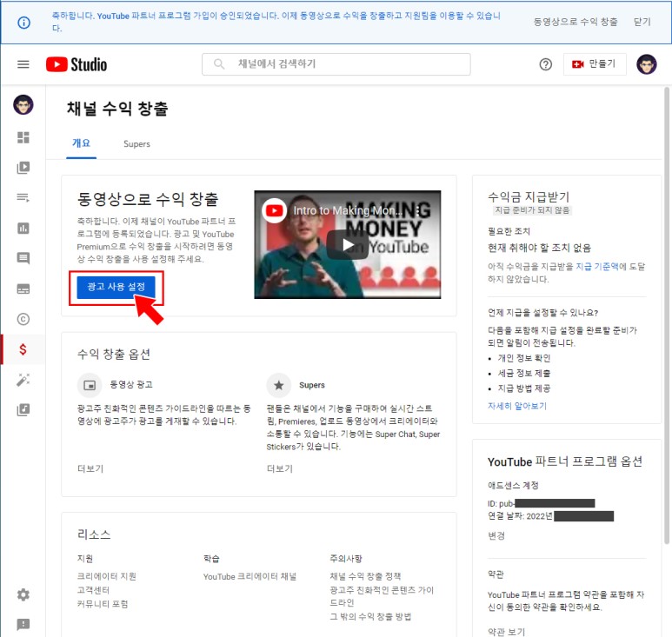Viewport: 672px width, 637px height.
Task: Click the 만들기 create button
Action: [595, 64]
